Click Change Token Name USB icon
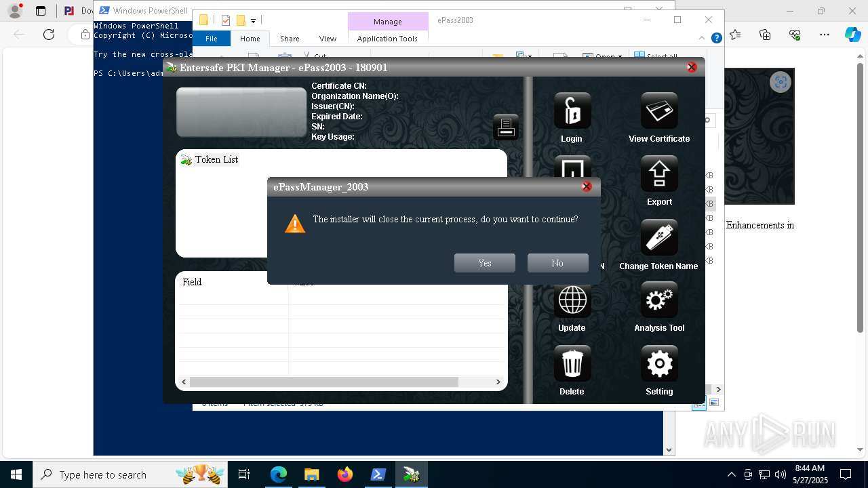The image size is (868, 488). [x=659, y=237]
